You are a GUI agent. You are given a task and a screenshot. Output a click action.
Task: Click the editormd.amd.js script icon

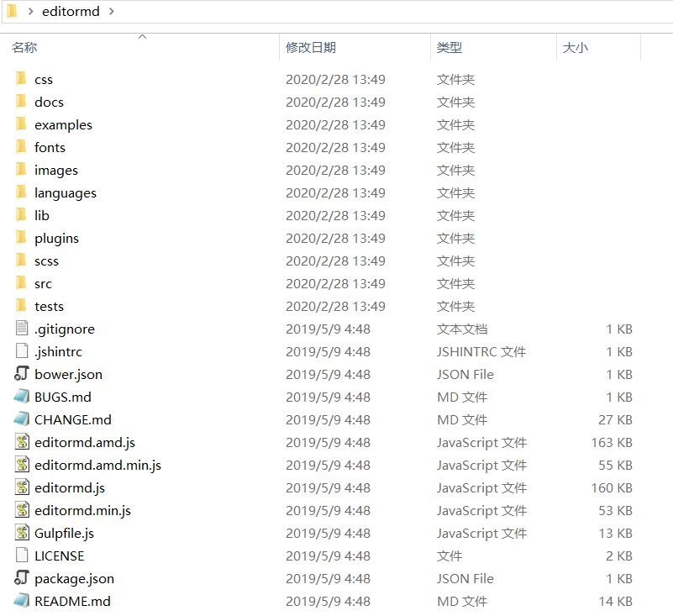22,442
